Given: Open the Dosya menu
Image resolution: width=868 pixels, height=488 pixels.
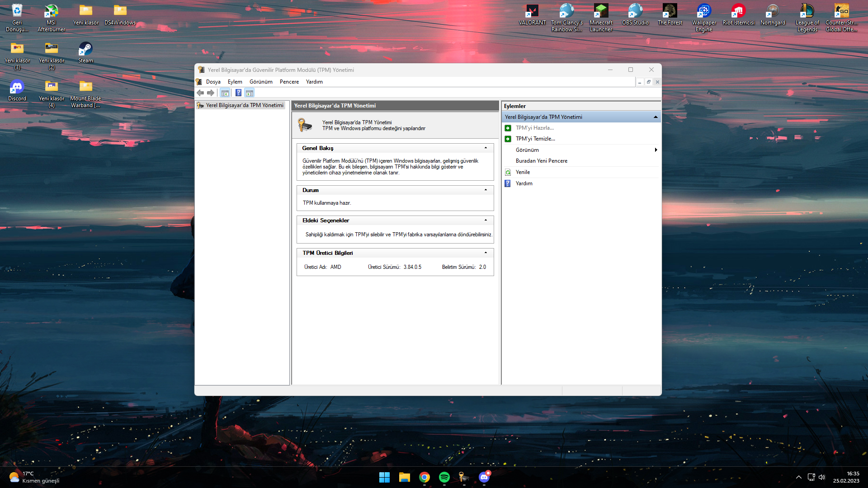Looking at the screenshot, I should tap(213, 82).
